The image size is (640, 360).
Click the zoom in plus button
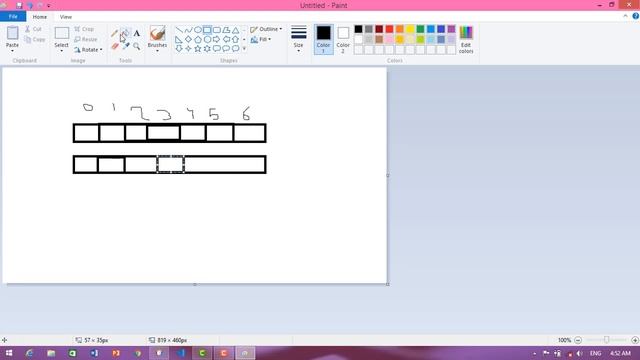click(x=635, y=340)
